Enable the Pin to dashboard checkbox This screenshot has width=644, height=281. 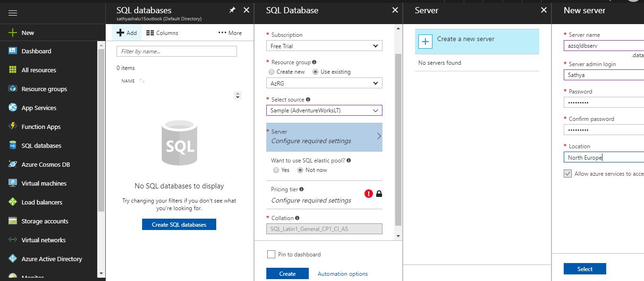(x=271, y=254)
